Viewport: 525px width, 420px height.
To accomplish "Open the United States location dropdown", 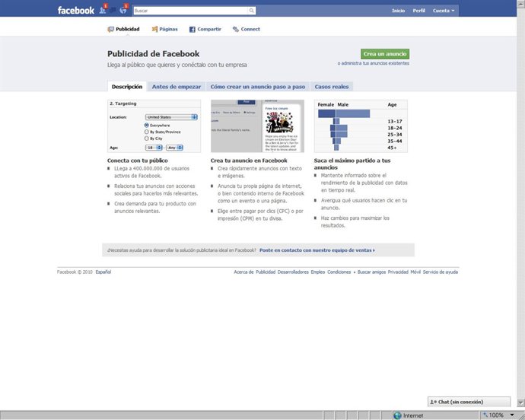I will (x=171, y=117).
